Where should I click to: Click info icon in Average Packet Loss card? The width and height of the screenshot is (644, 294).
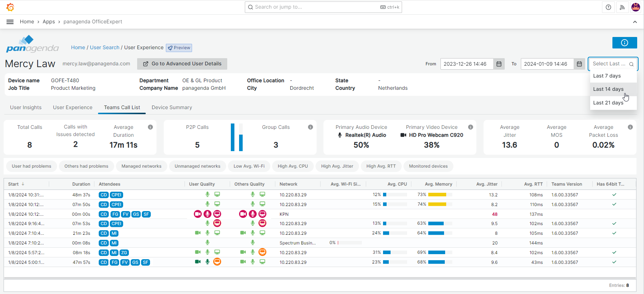[630, 127]
